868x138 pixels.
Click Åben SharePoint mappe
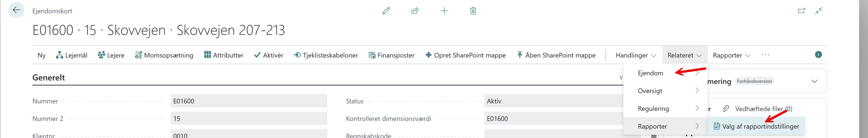point(556,55)
